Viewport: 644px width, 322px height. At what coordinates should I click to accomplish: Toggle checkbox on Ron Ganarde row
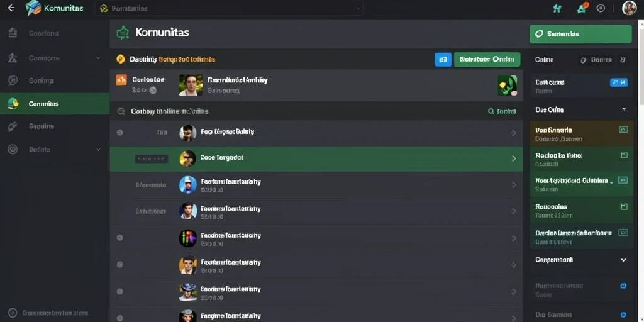click(x=623, y=130)
